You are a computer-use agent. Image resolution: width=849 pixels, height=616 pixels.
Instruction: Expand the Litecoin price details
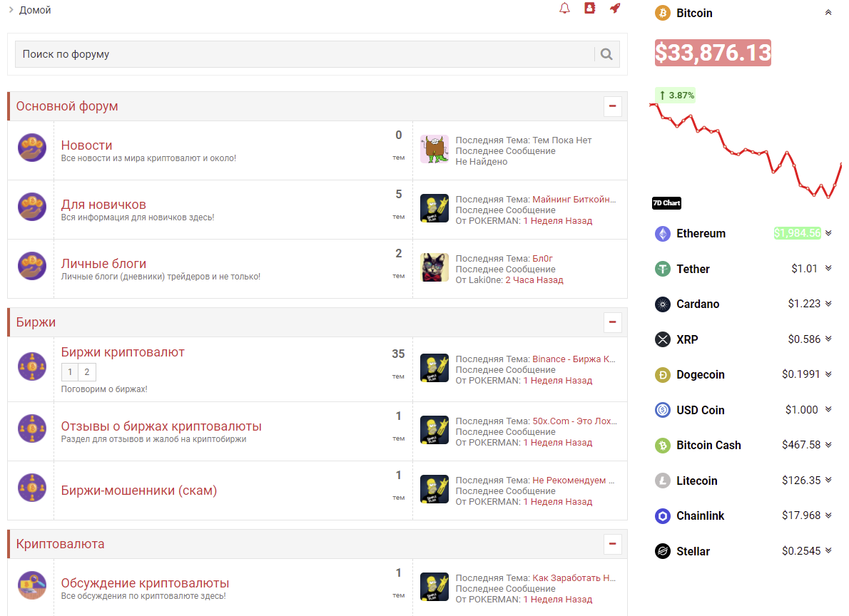click(x=828, y=480)
